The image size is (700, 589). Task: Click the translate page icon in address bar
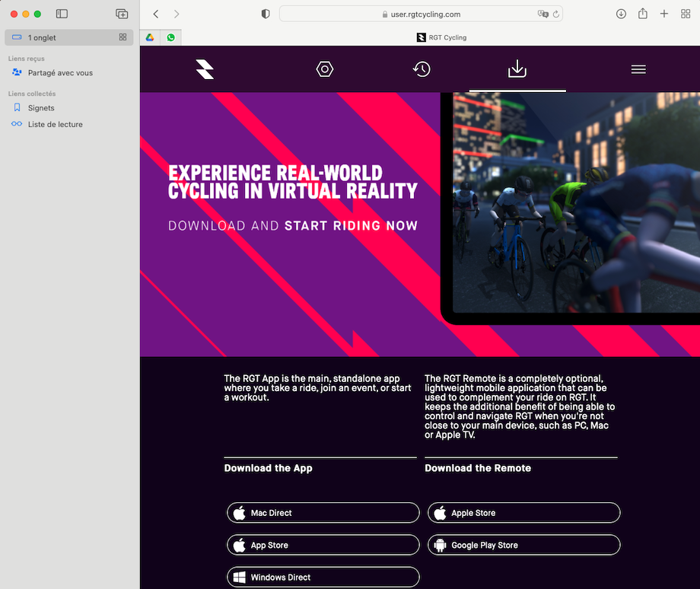pos(542,14)
